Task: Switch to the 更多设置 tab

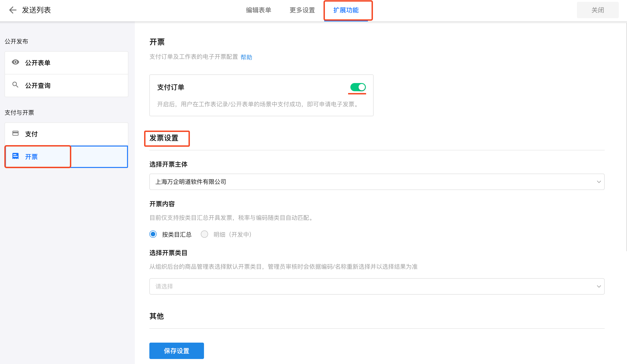Action: (x=302, y=10)
